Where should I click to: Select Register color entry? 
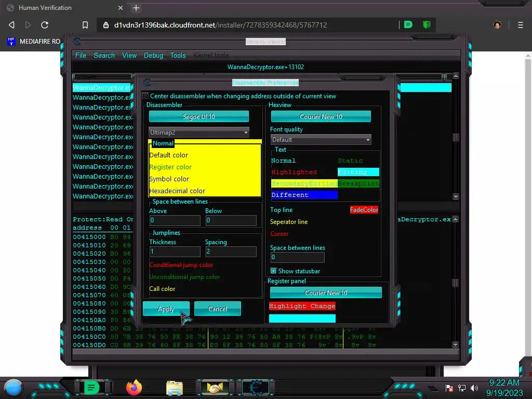click(x=170, y=167)
